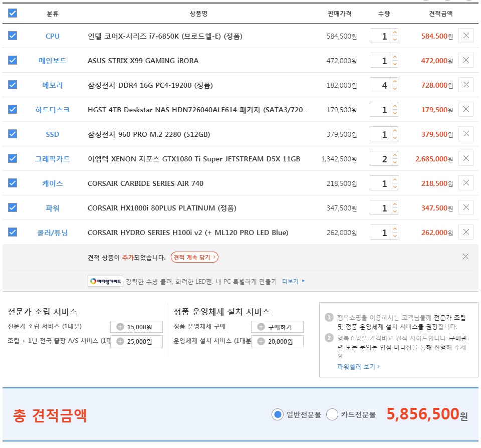The image size is (481, 448).
Task: Uncheck the 그래픽카드 row checkbox
Action: (13, 158)
